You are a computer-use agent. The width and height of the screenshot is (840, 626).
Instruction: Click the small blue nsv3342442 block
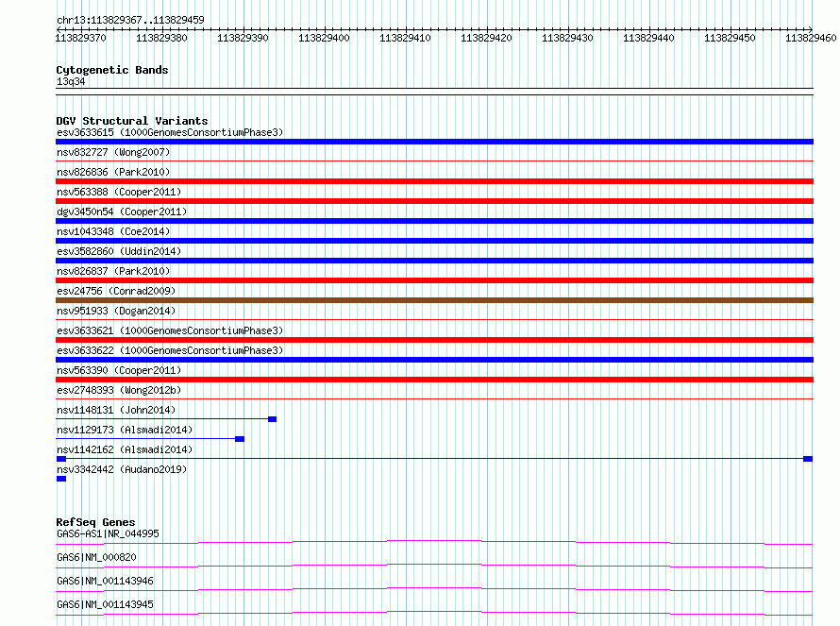61,479
